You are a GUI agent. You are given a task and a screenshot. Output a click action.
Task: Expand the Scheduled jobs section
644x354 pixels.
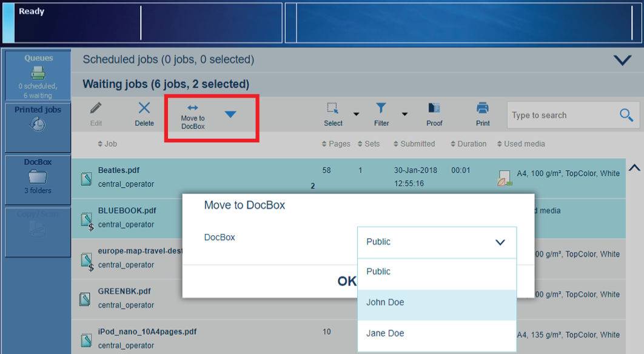pyautogui.click(x=622, y=60)
